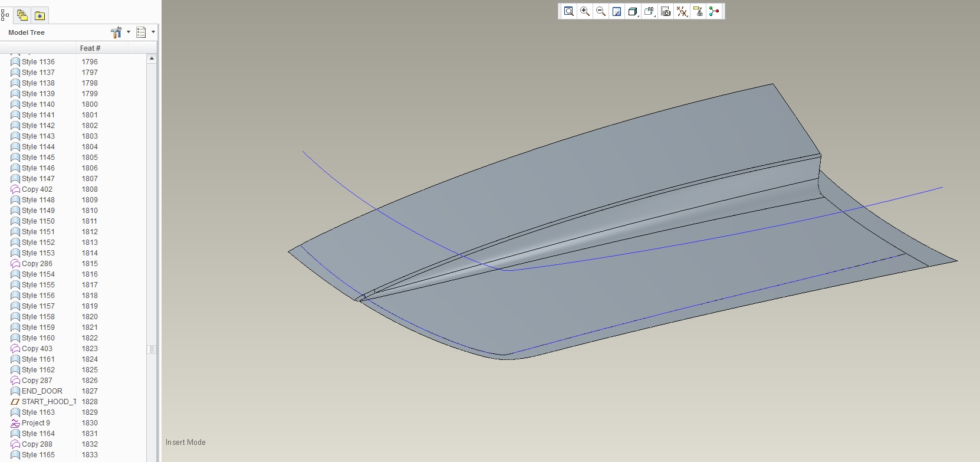Viewport: 980px width, 462px height.
Task: Select Style 1141 feature
Action: (x=38, y=115)
